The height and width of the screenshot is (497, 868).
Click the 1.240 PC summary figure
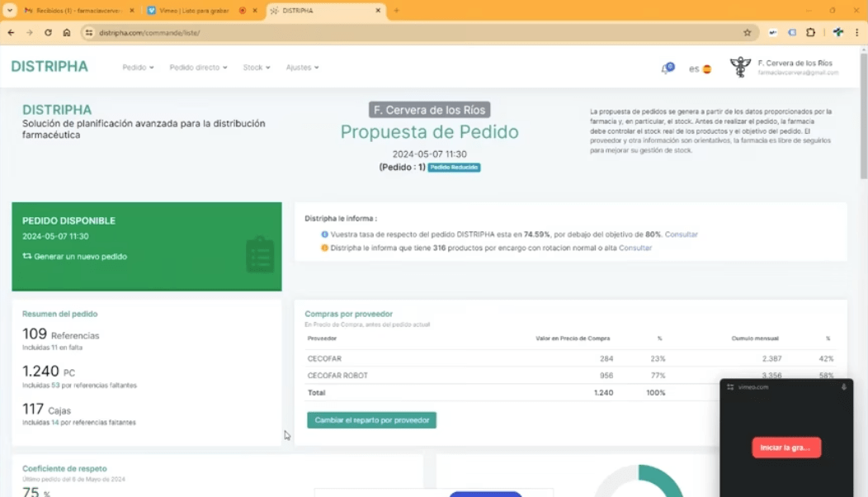[x=49, y=372]
